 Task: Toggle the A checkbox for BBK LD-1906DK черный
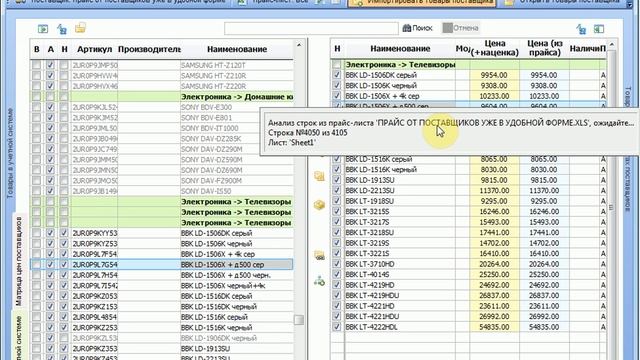pyautogui.click(x=50, y=338)
